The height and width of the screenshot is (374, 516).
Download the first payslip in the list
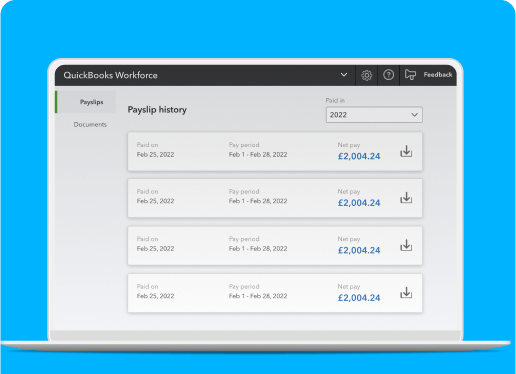pyautogui.click(x=406, y=151)
